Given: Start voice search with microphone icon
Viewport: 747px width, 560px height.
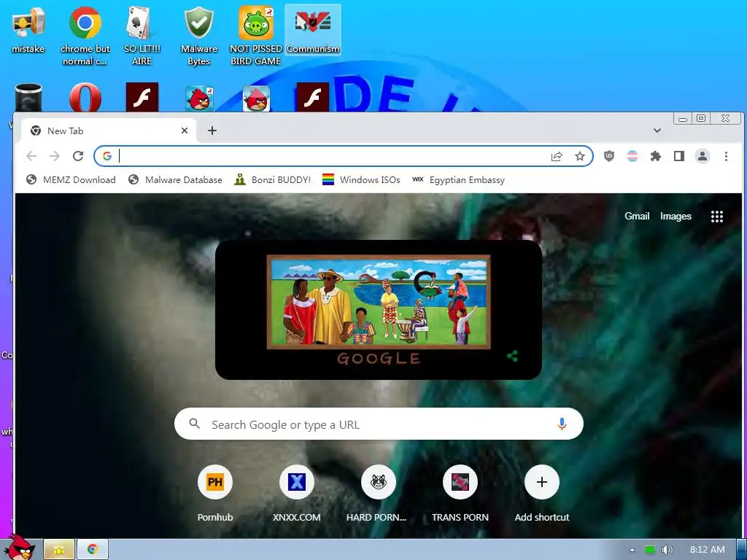Looking at the screenshot, I should point(562,424).
